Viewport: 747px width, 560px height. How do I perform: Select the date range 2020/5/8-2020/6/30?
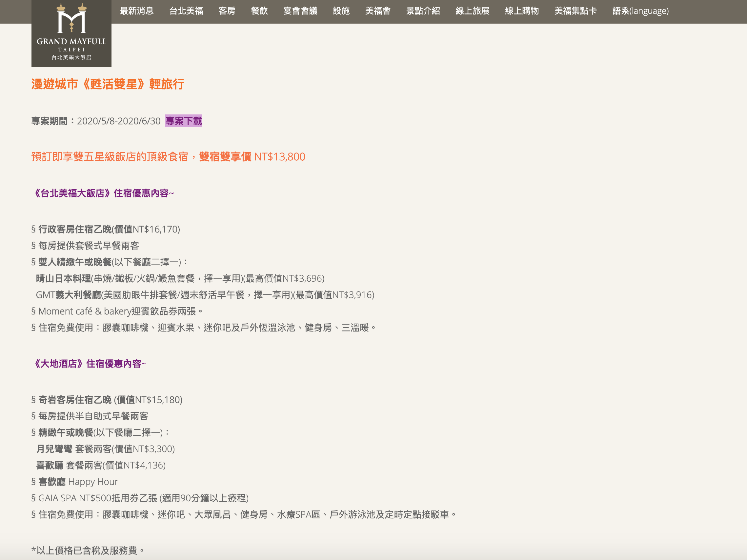point(118,121)
